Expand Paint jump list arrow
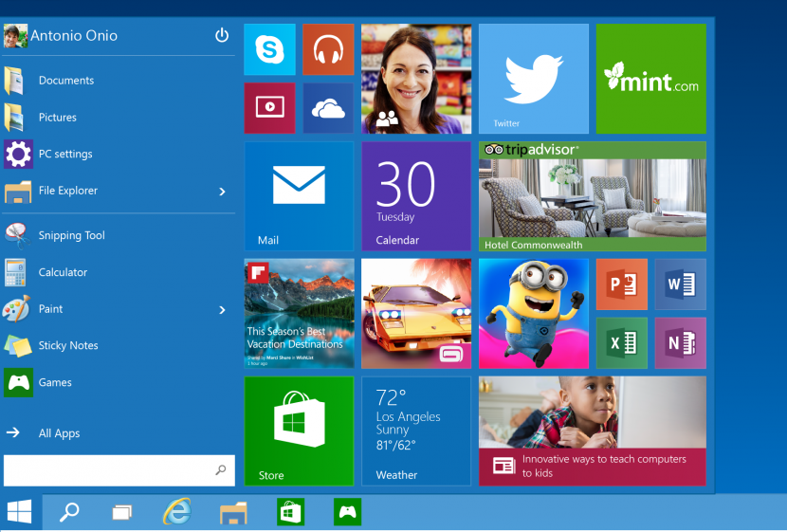The image size is (787, 532). 222,310
